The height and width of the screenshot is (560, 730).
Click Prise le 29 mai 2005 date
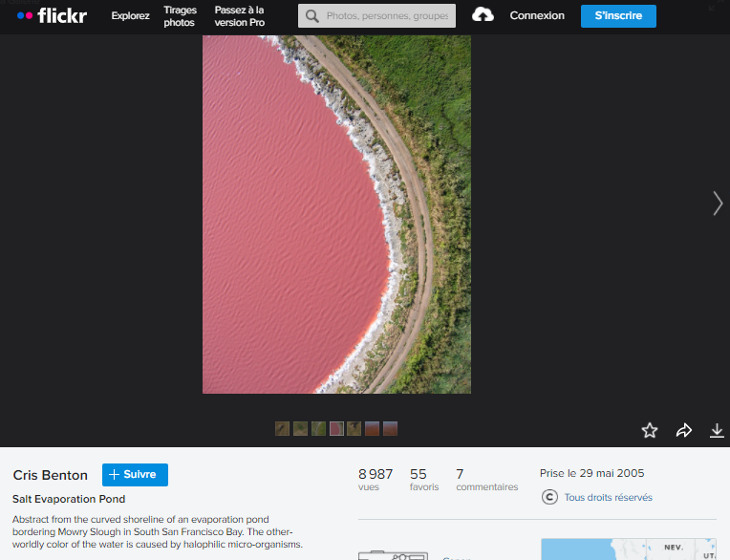tap(591, 473)
